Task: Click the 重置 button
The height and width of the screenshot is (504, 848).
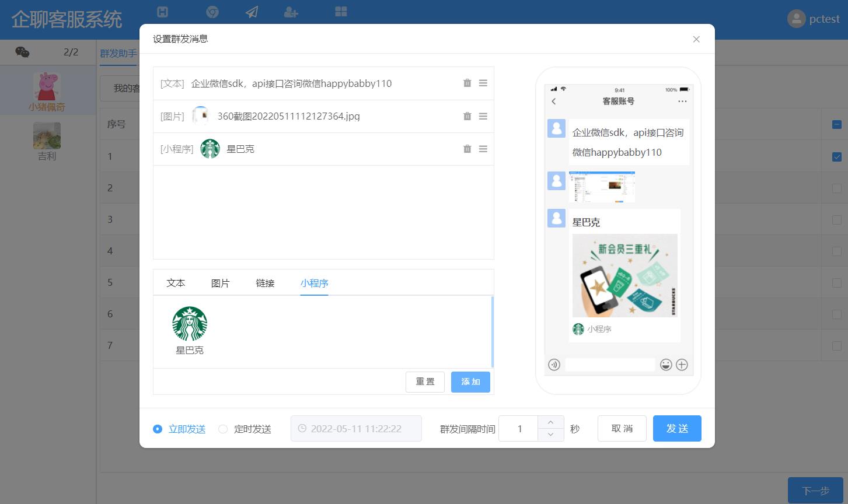Action: coord(425,382)
